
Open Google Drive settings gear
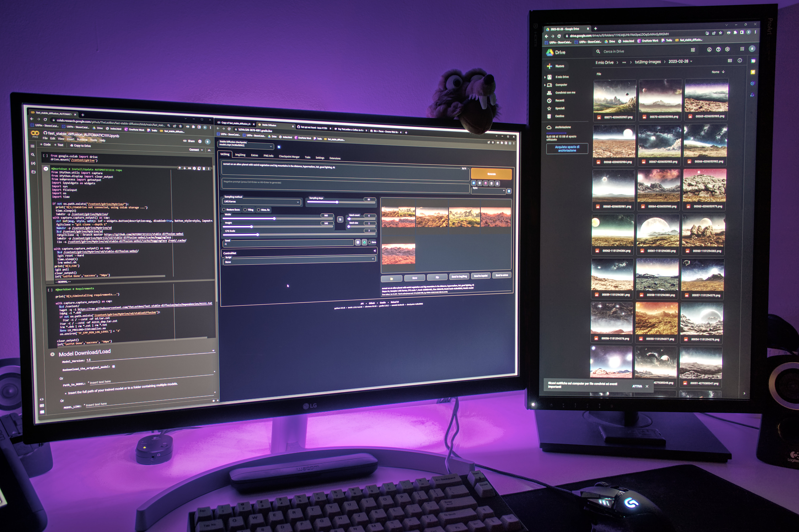click(x=727, y=49)
